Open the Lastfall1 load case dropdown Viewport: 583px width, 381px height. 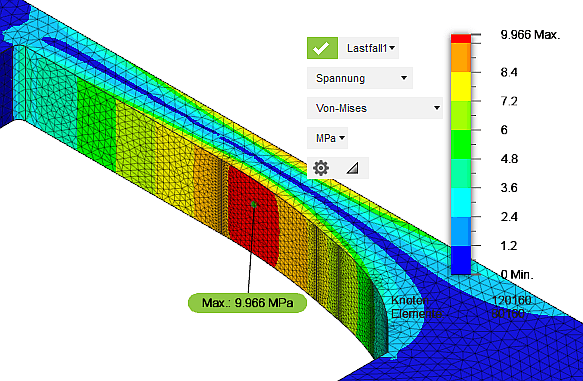369,48
